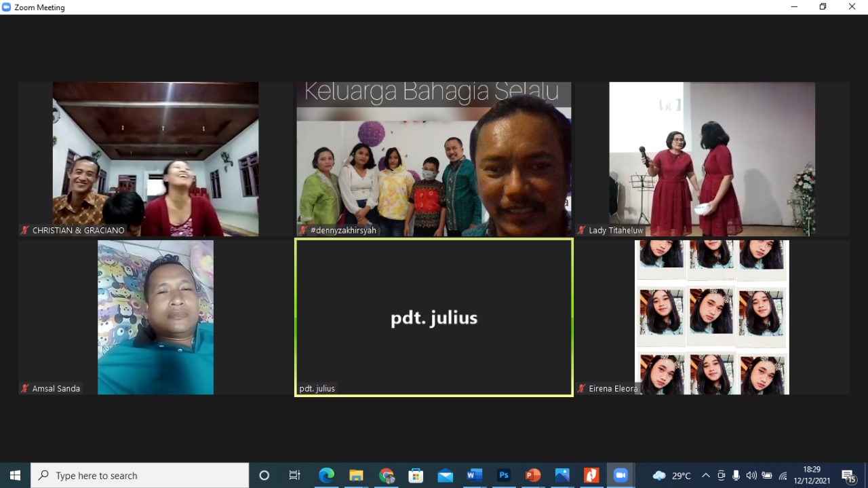Open the notification center with 15 alerts
The image size is (868, 488).
pos(848,476)
